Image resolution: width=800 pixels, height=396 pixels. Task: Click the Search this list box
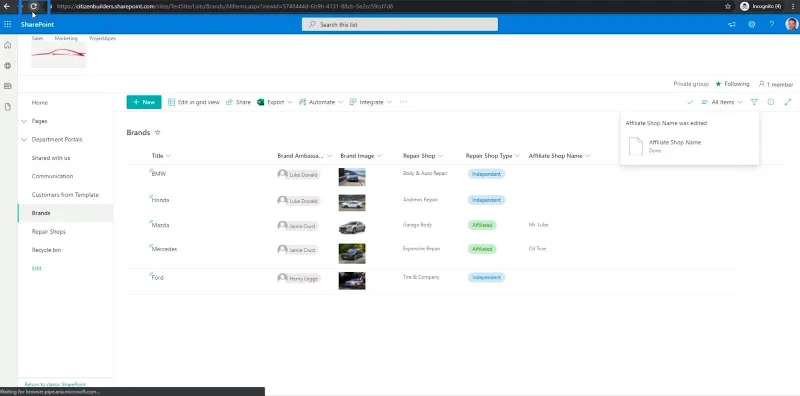(400, 24)
